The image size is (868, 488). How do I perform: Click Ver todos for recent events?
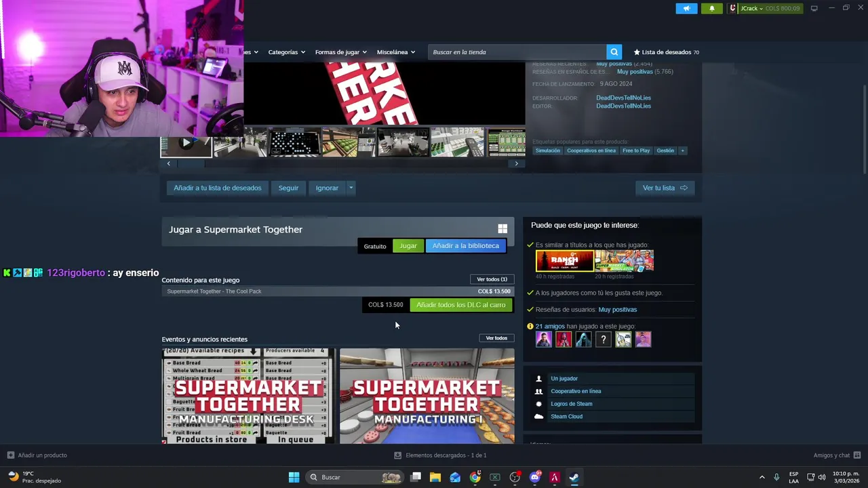(x=496, y=338)
